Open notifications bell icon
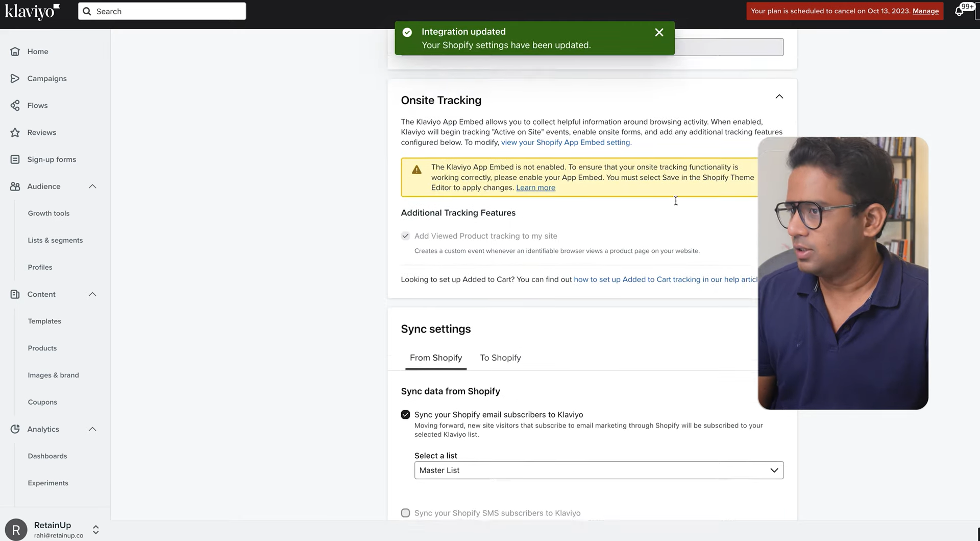Screen dimensions: 980x541 click(959, 11)
